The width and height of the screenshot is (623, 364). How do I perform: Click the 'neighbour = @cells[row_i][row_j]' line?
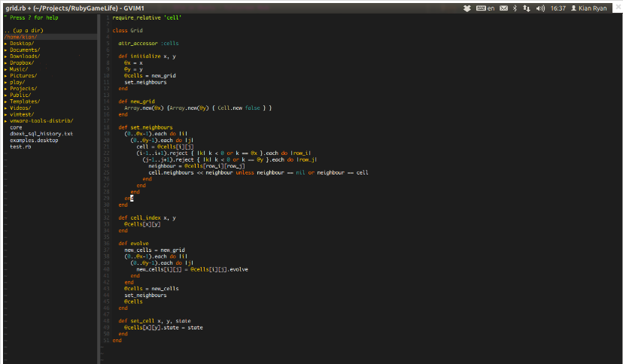(196, 166)
